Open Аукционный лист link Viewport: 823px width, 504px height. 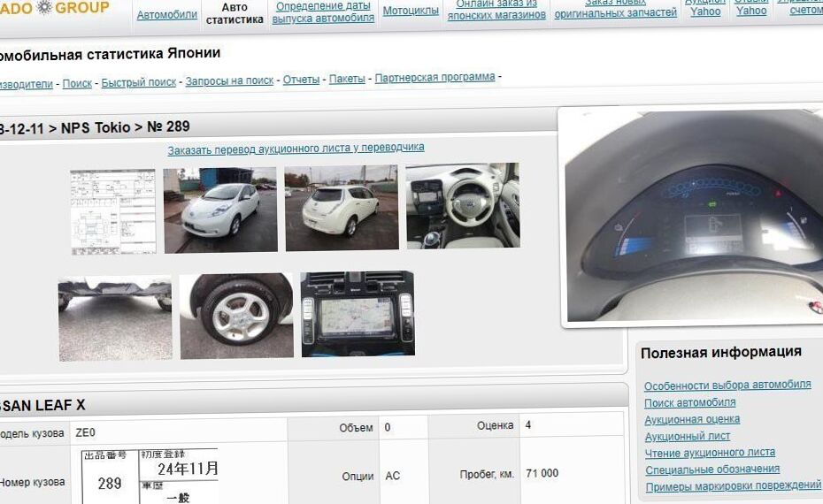pos(687,436)
